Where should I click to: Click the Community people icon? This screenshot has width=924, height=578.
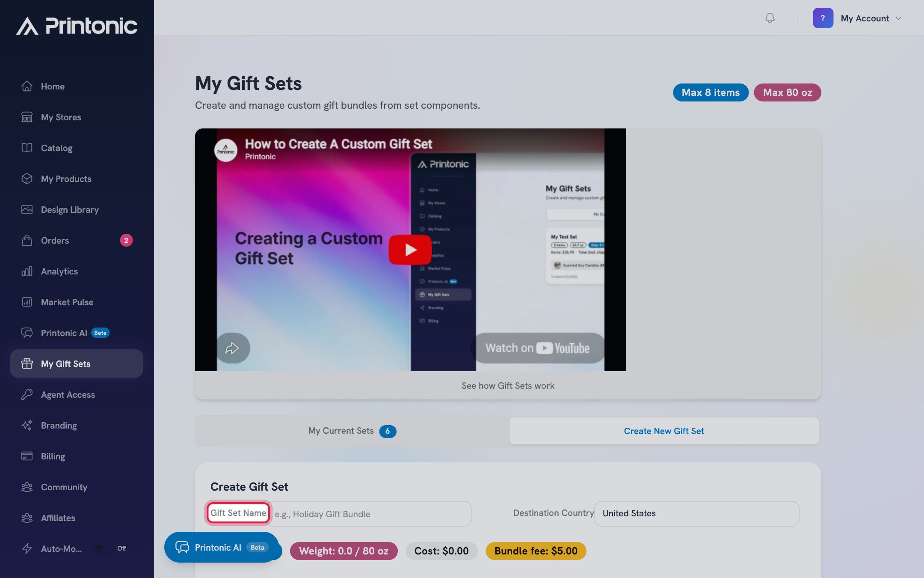pos(27,487)
